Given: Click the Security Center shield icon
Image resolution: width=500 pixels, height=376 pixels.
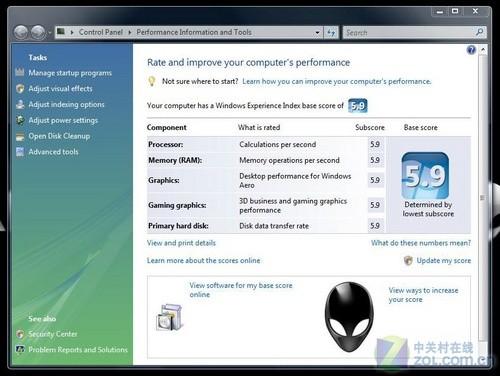Looking at the screenshot, I should point(20,334).
